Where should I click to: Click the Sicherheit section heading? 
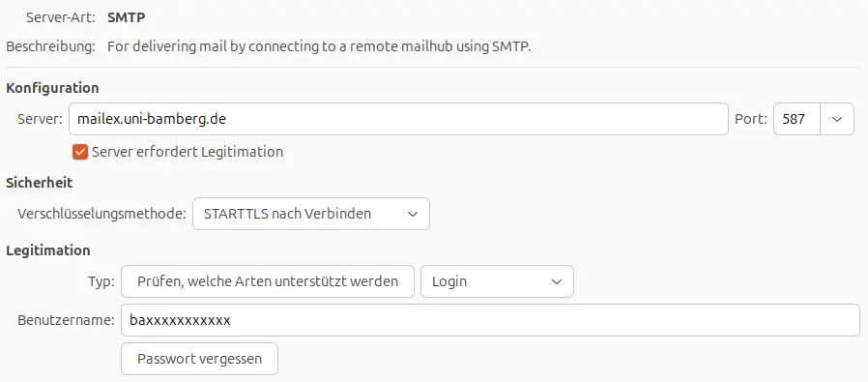pyautogui.click(x=40, y=183)
